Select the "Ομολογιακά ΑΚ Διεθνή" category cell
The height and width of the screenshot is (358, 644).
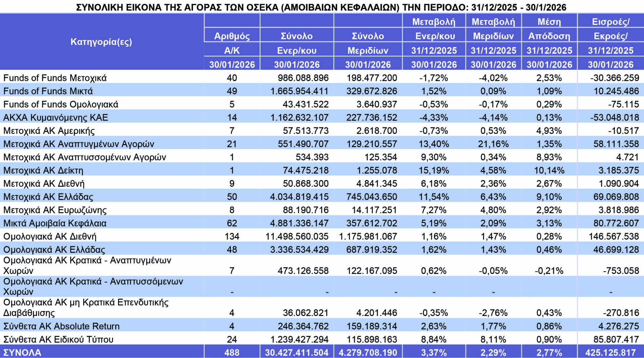(x=50, y=236)
